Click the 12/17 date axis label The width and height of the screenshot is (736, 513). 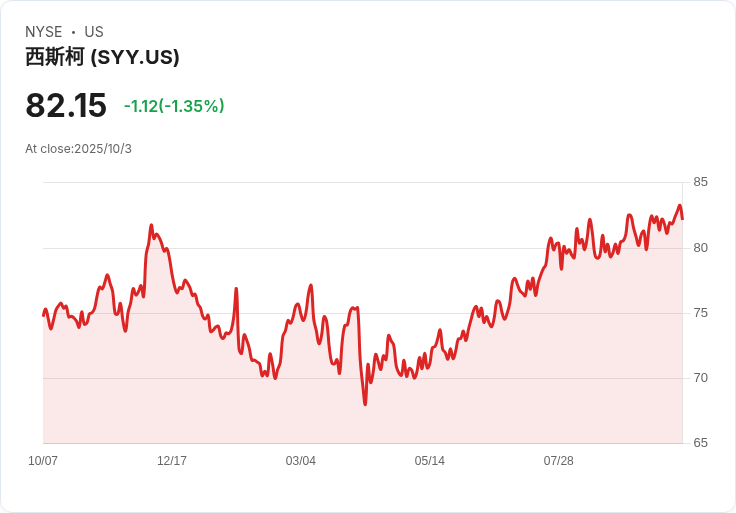172,461
